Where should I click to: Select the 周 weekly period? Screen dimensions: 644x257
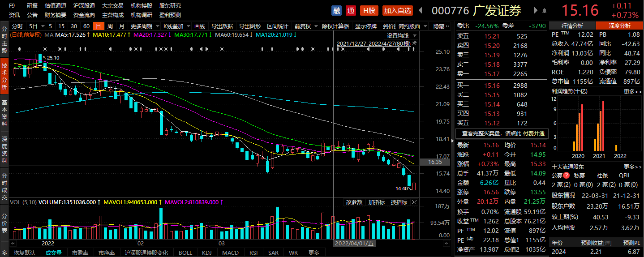pos(110,26)
